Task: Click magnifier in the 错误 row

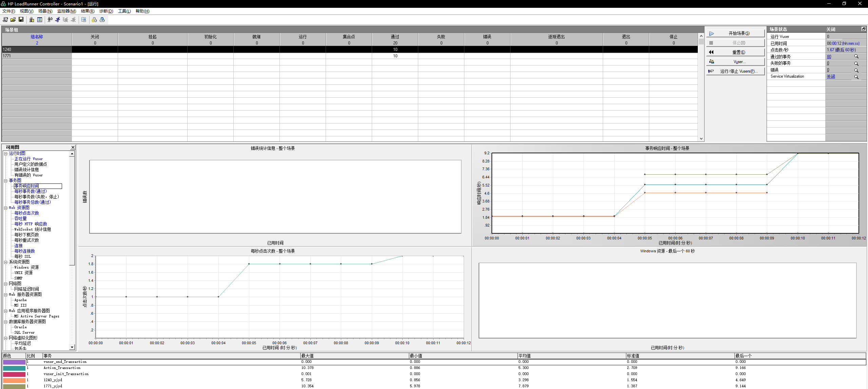Action: click(856, 70)
